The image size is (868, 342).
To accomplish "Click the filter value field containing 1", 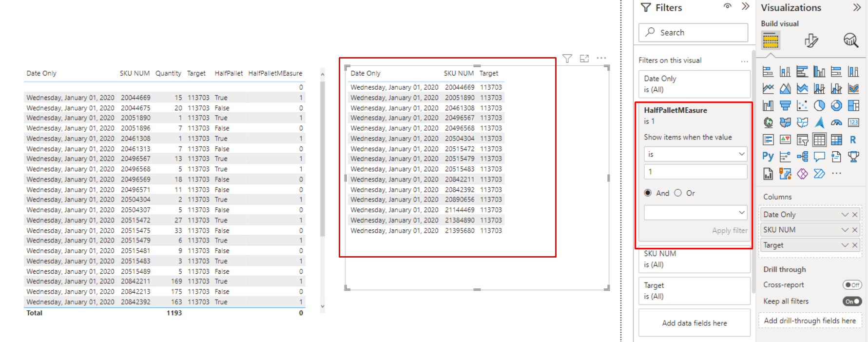I will click(x=695, y=172).
